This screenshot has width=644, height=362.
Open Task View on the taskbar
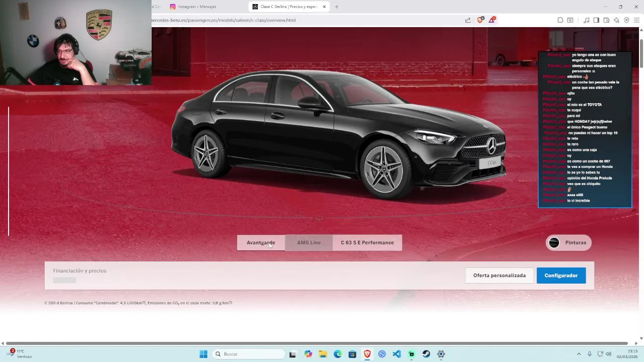coord(293,354)
